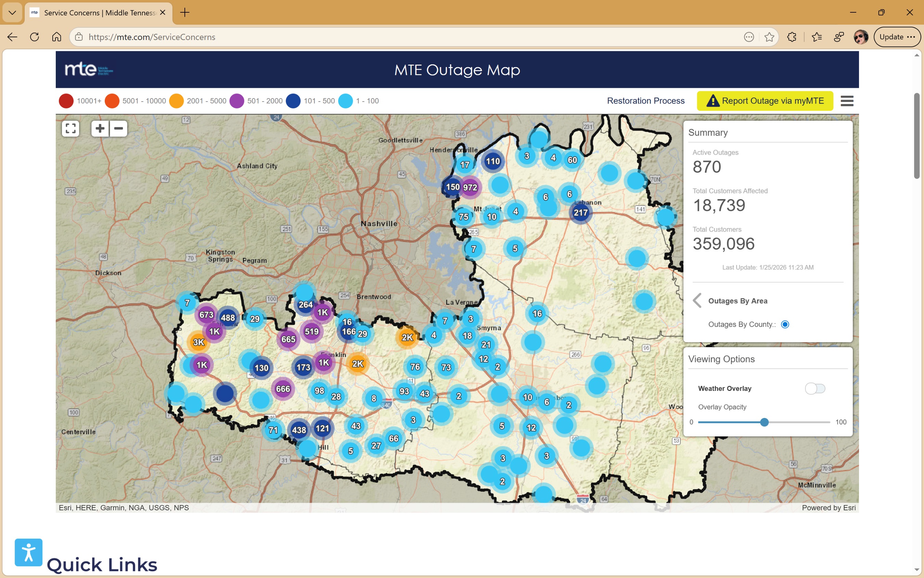Image resolution: width=924 pixels, height=578 pixels.
Task: Go to browser home page
Action: (x=56, y=37)
